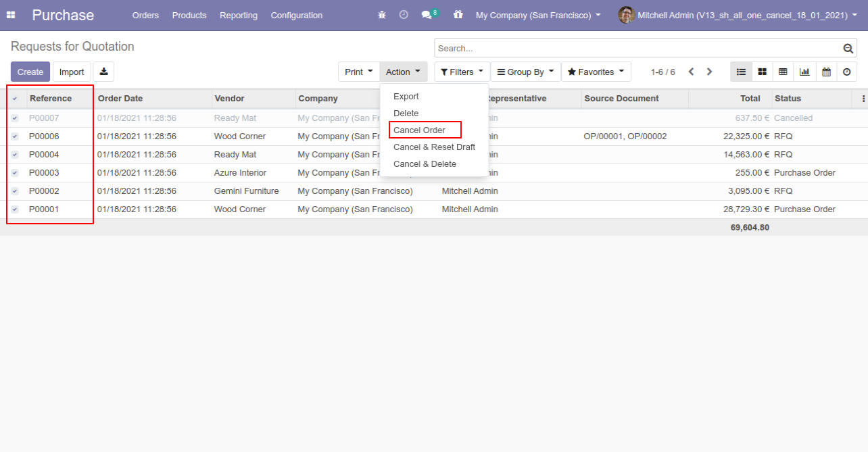
Task: Toggle the select-all header checkbox
Action: click(15, 99)
